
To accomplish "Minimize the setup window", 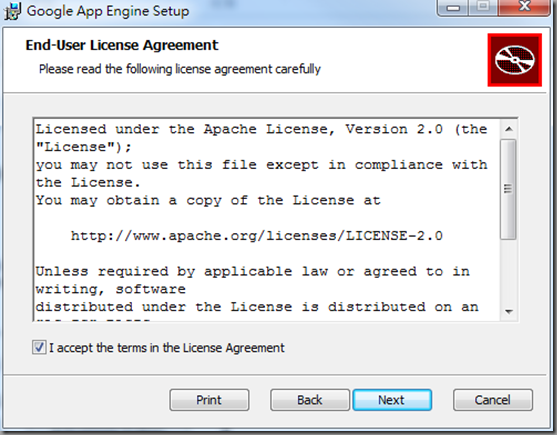I will coord(453,7).
